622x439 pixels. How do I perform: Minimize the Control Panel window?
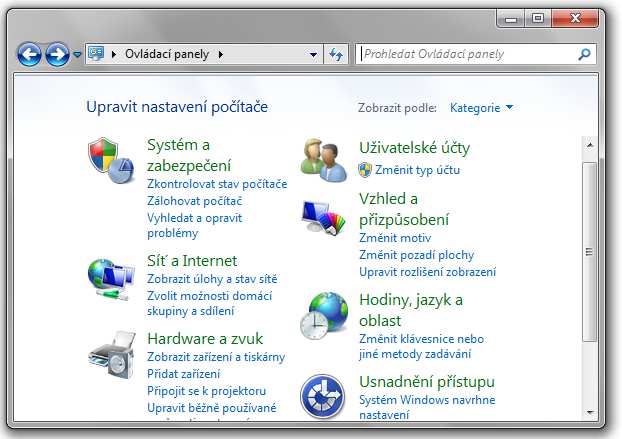click(511, 19)
